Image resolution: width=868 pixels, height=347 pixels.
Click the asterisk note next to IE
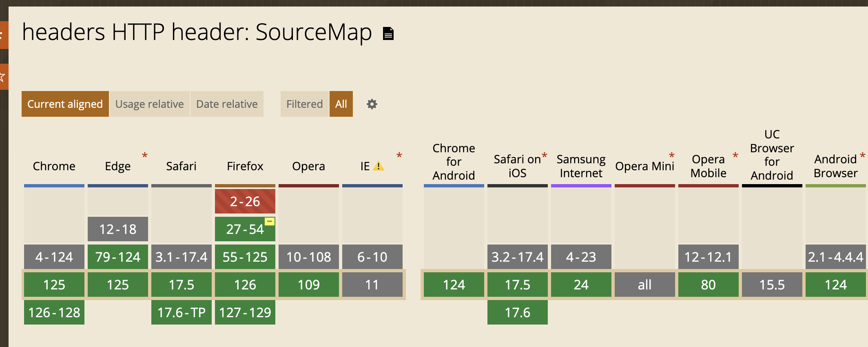(x=399, y=156)
